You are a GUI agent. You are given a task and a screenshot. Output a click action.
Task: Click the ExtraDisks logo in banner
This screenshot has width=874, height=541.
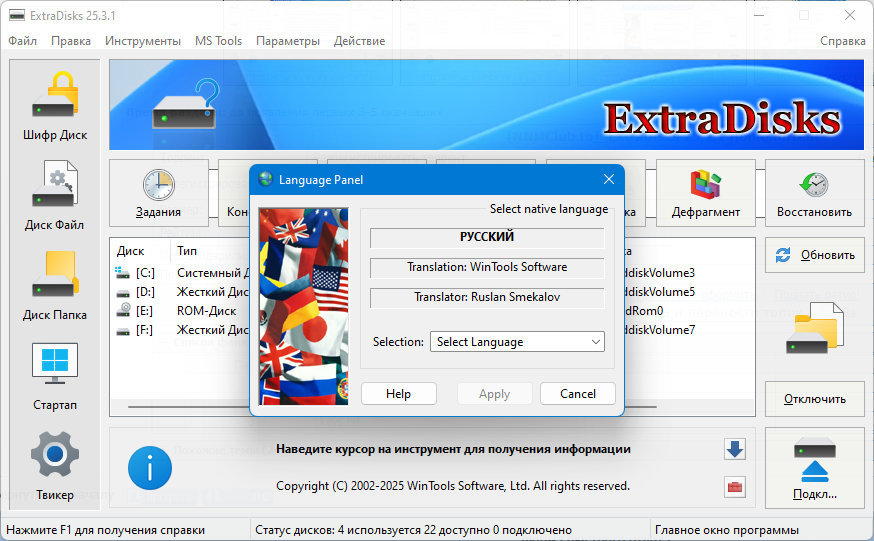pyautogui.click(x=722, y=118)
